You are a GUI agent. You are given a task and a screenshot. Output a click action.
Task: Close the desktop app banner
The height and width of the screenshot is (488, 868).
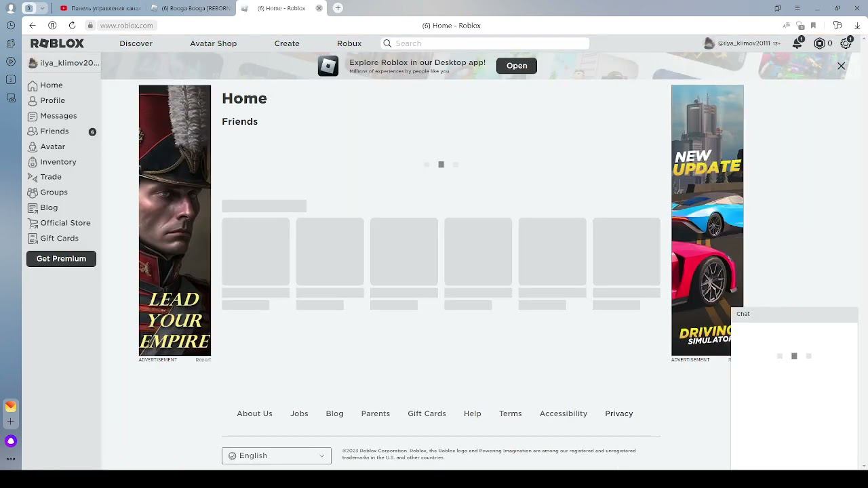coord(842,66)
